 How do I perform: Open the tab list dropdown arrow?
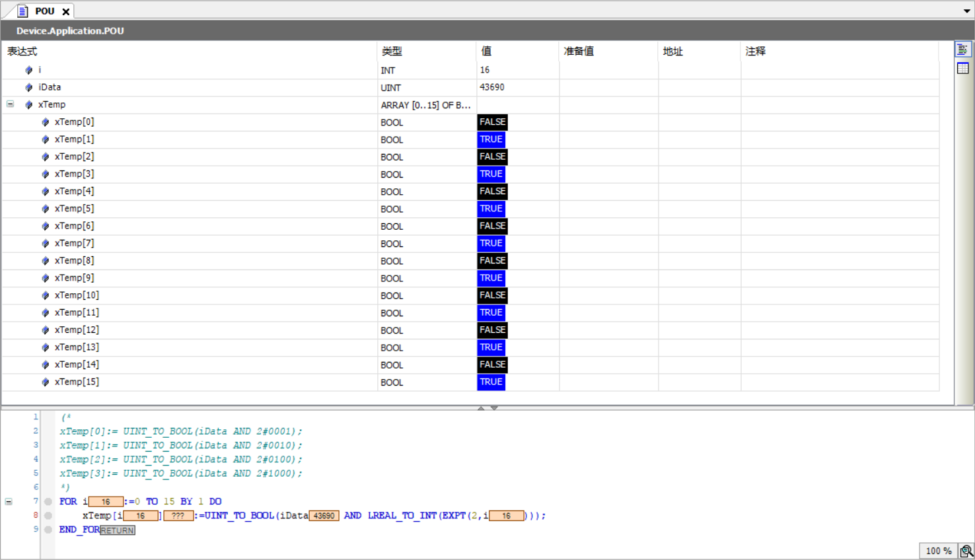click(967, 11)
